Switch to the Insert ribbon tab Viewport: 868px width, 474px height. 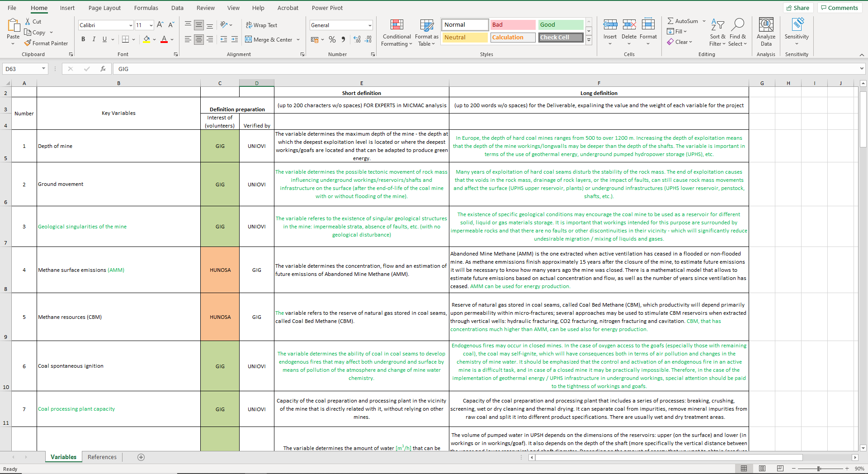click(67, 8)
